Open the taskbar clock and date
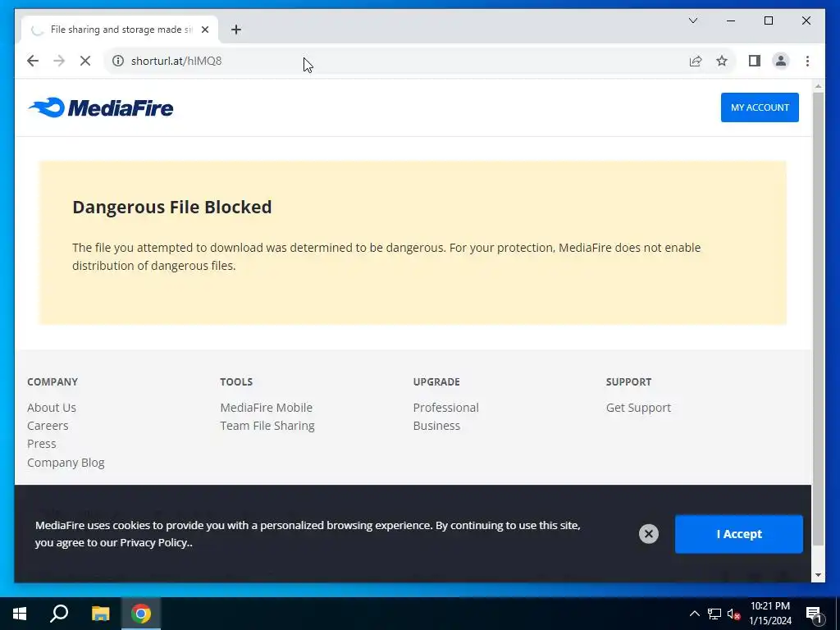The image size is (840, 630). click(769, 614)
